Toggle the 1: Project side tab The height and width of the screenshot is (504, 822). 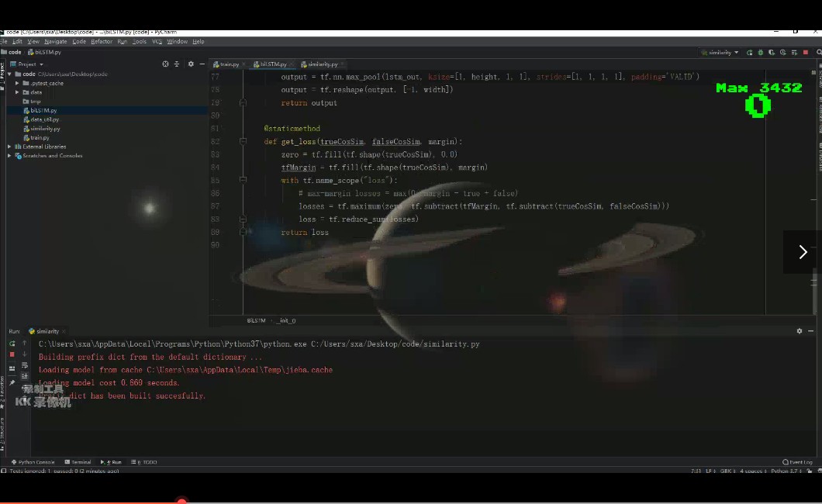(x=2, y=76)
